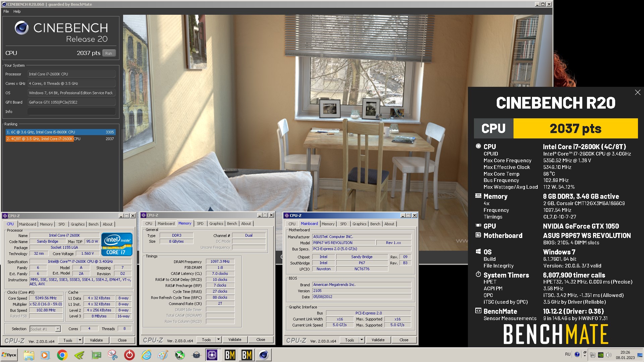Open Windows Explorer from the taskbar
The image size is (644, 362).
click(x=29, y=355)
